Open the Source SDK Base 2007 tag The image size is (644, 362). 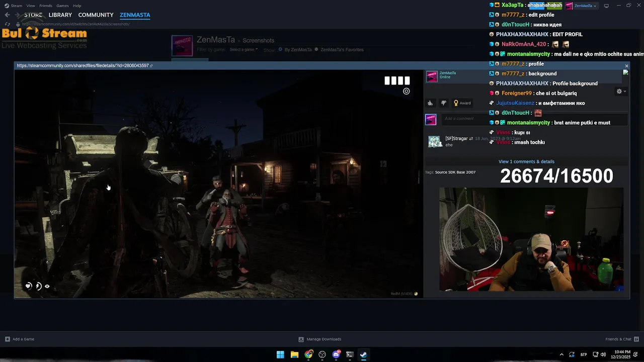tap(455, 172)
